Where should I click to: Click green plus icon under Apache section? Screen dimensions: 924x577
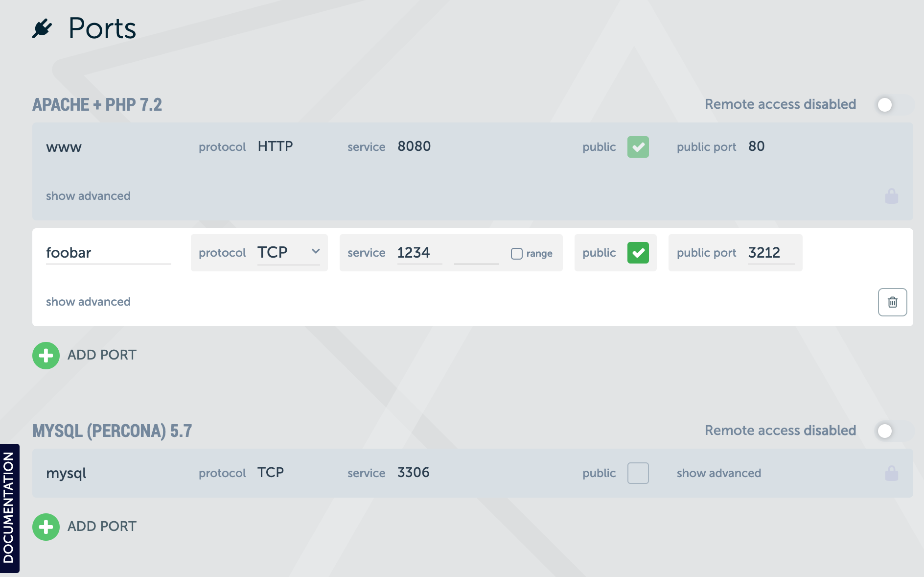coord(46,355)
